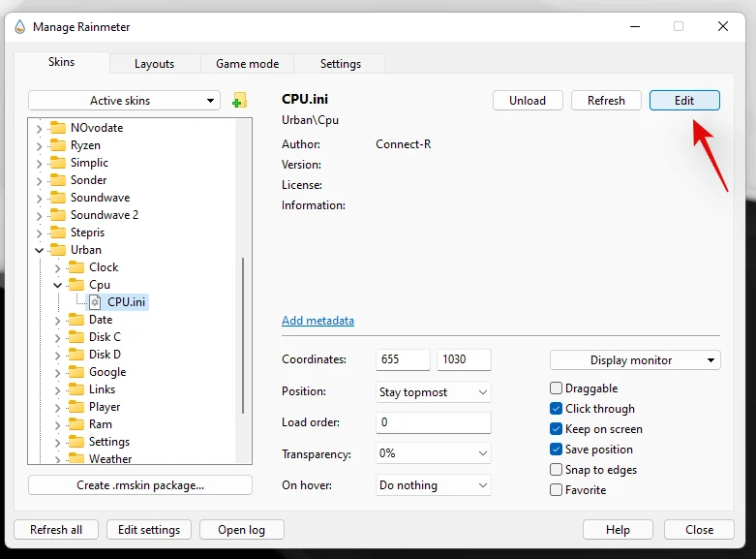Open the Display monitor dropdown
Viewport: 756px width, 559px height.
tap(635, 360)
